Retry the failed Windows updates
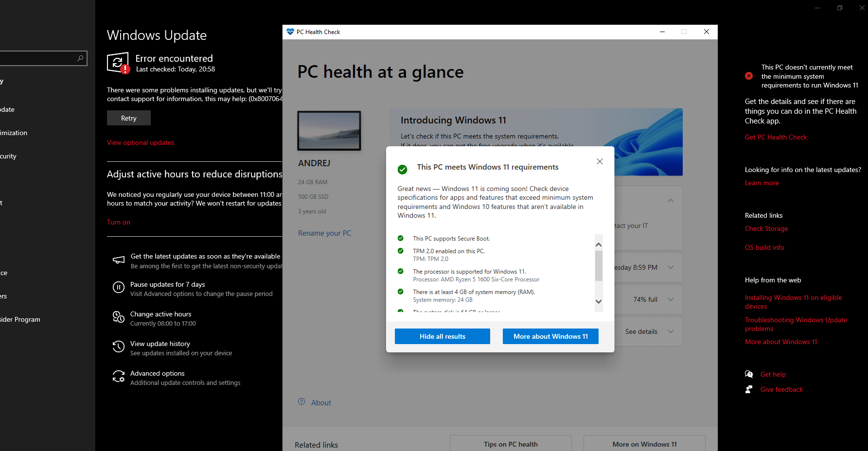Viewport: 868px width, 451px height. 129,118
